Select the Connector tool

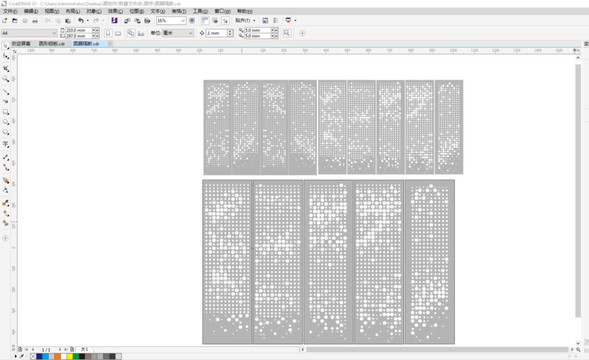point(6,168)
